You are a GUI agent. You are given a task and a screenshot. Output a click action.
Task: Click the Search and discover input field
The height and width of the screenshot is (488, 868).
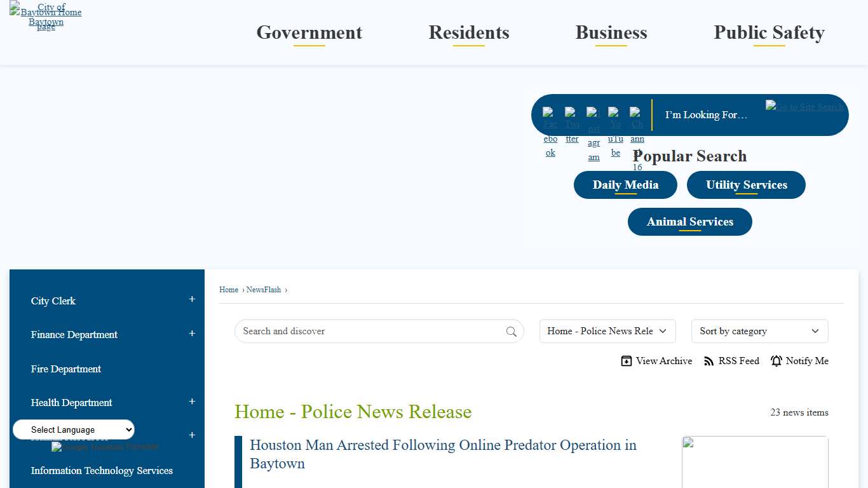click(372, 331)
